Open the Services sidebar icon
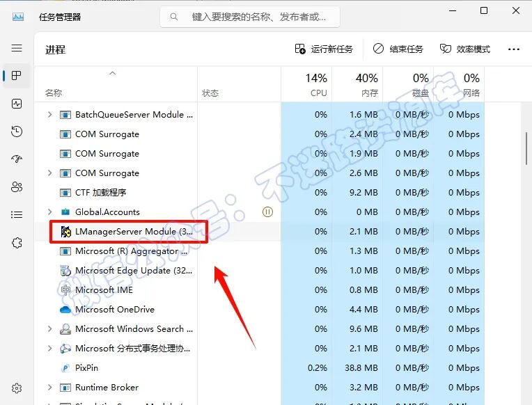Screen dimensions: 532x405 pos(17,243)
